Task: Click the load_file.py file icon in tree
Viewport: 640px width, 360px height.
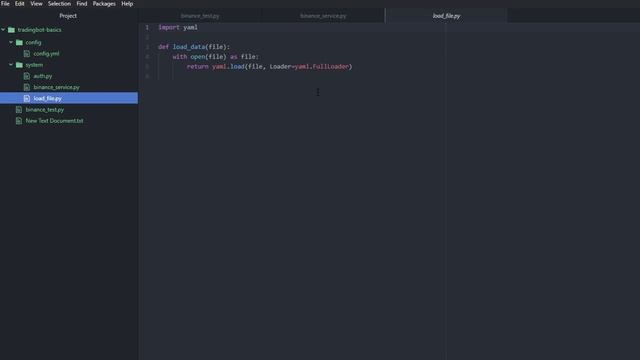Action: coord(27,98)
